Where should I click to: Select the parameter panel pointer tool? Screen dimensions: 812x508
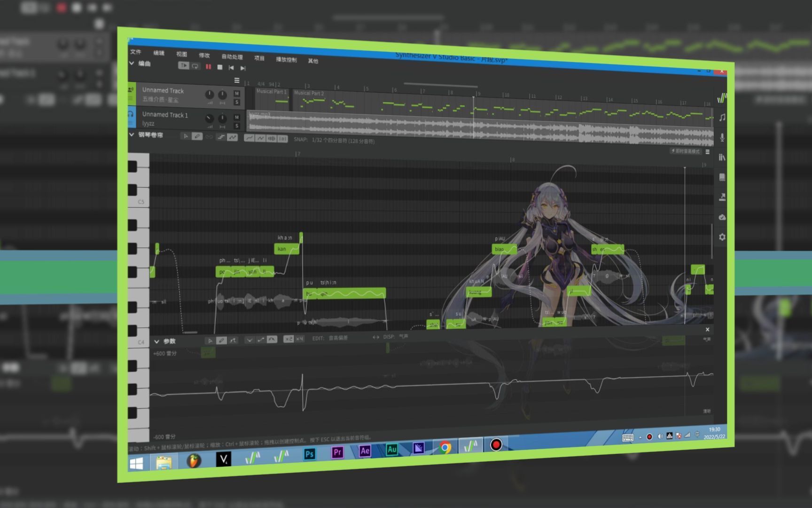point(210,341)
